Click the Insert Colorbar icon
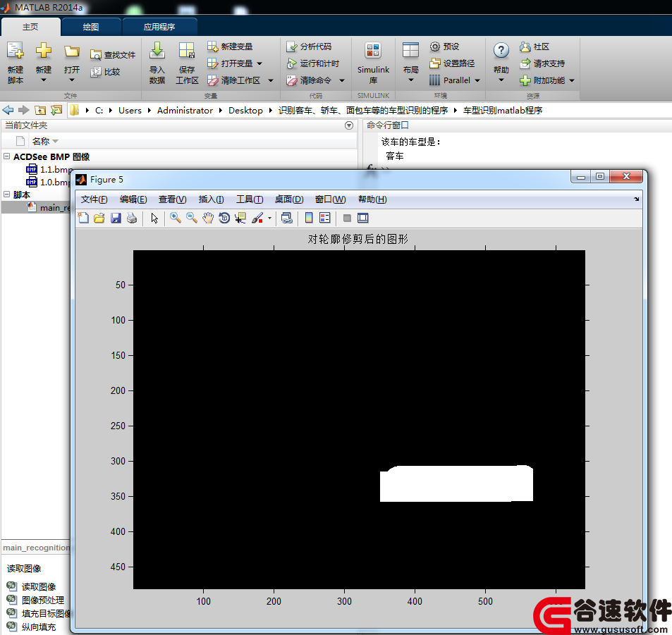 [309, 218]
